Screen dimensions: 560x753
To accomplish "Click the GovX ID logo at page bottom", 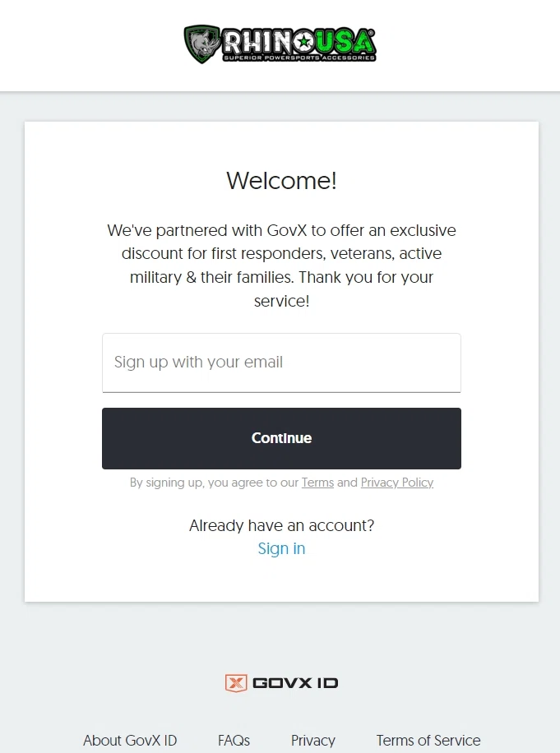I will 281,682.
